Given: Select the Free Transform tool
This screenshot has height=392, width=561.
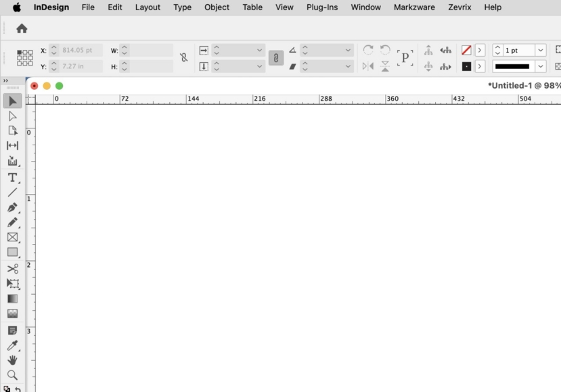Looking at the screenshot, I should (x=13, y=284).
